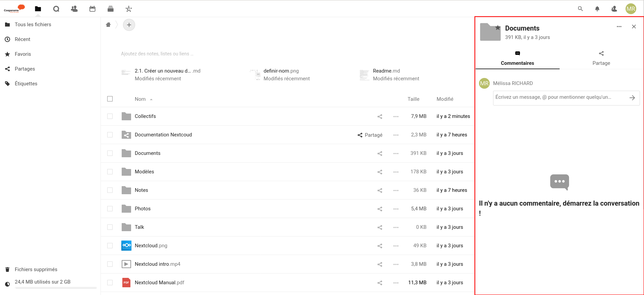Click the search magnifier icon
The width and height of the screenshot is (644, 295).
point(580,9)
